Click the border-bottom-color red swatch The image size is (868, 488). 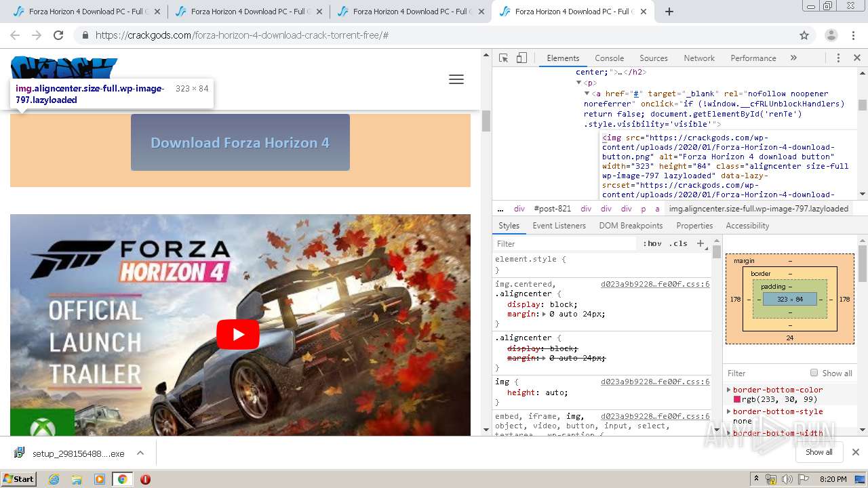[x=737, y=400]
